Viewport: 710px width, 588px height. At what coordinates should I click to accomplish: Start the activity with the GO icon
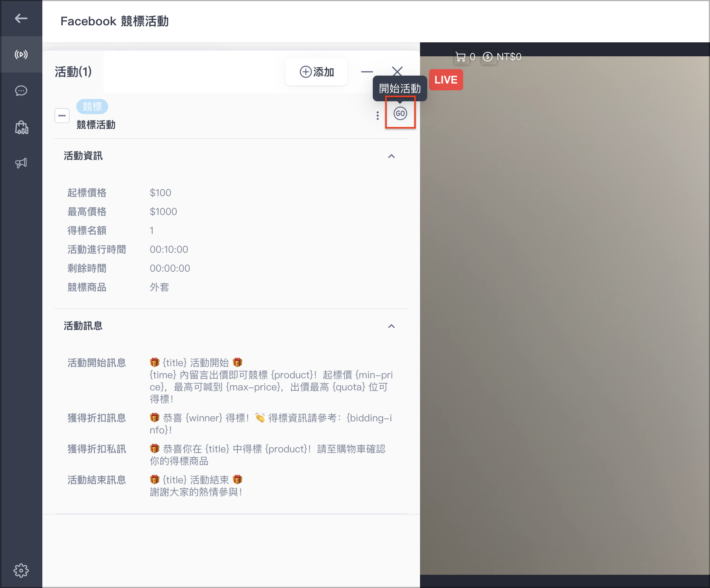coord(400,113)
